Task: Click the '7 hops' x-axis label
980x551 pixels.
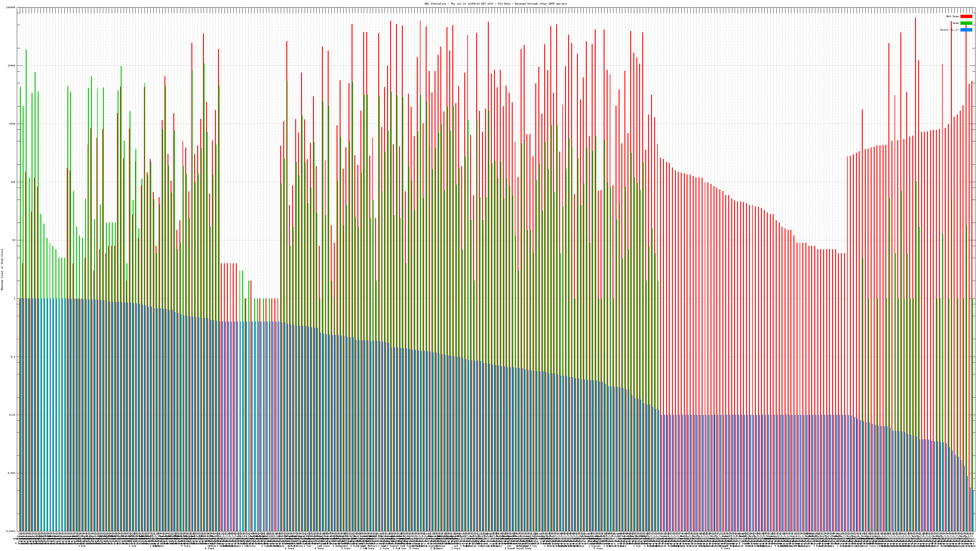Action: [x=818, y=546]
